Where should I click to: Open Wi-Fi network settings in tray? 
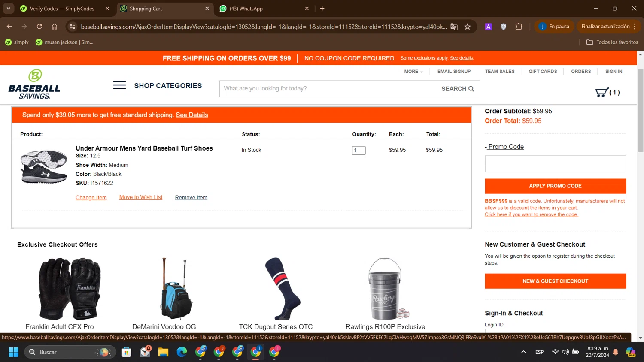[x=555, y=352]
